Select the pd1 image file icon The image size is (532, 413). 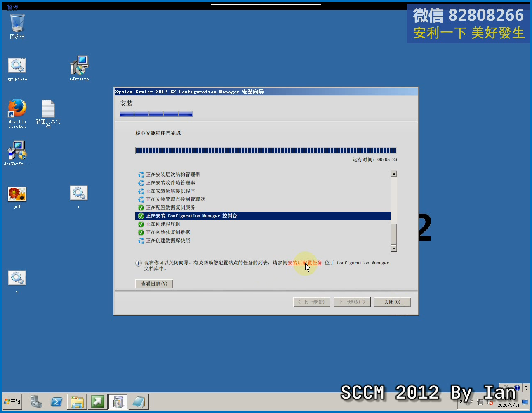(17, 197)
